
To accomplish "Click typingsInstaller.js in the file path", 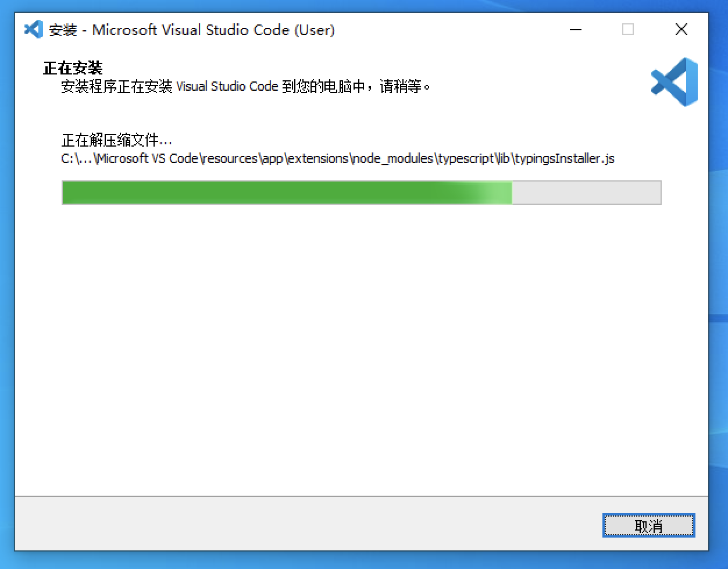I will (x=564, y=158).
